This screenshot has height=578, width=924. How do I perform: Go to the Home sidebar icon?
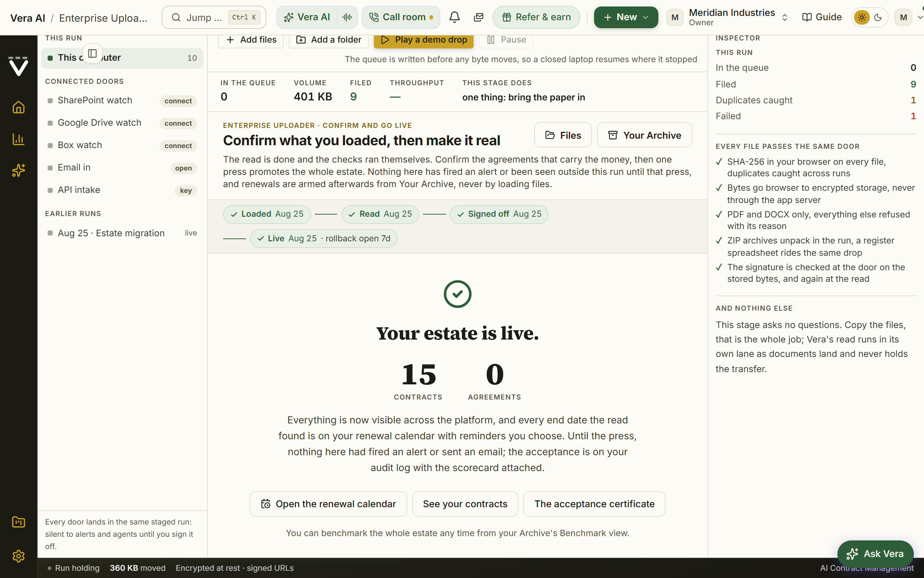[x=18, y=107]
